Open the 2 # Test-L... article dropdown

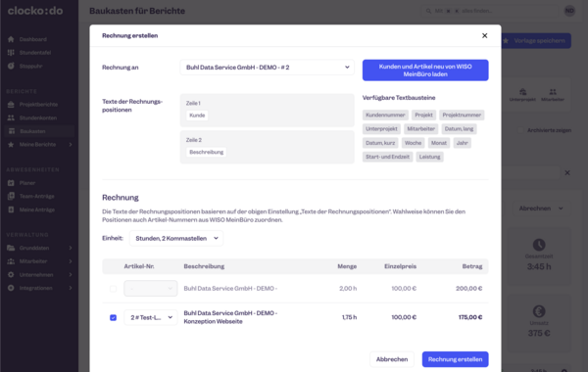point(150,318)
